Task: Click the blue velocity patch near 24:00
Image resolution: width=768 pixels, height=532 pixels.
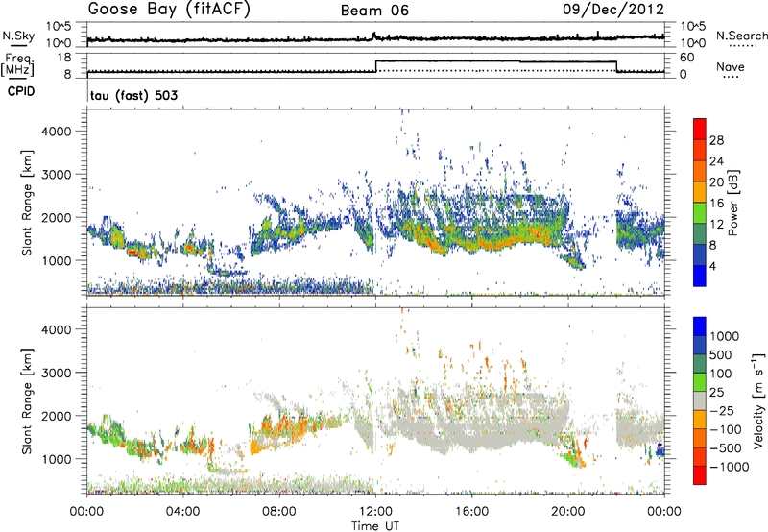Action: [660, 449]
